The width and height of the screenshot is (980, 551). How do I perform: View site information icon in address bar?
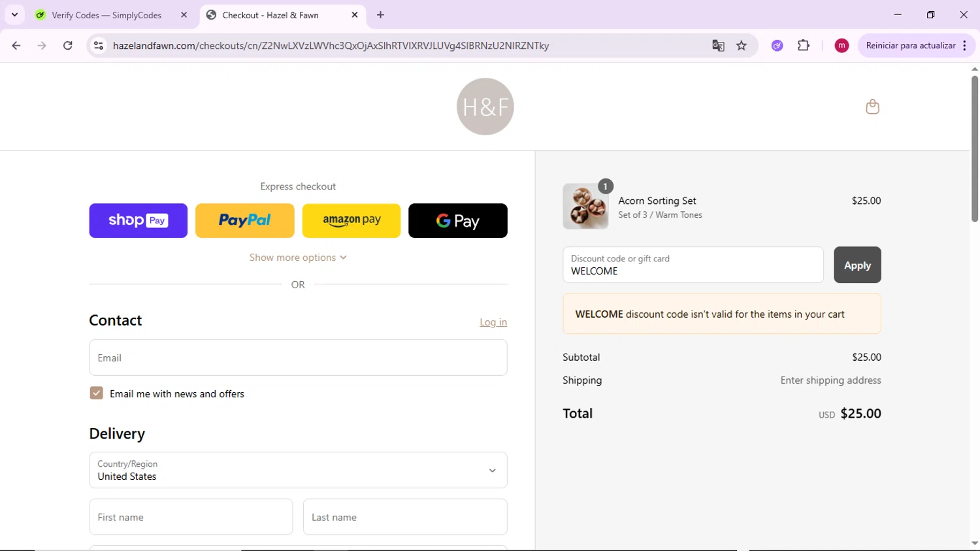99,46
